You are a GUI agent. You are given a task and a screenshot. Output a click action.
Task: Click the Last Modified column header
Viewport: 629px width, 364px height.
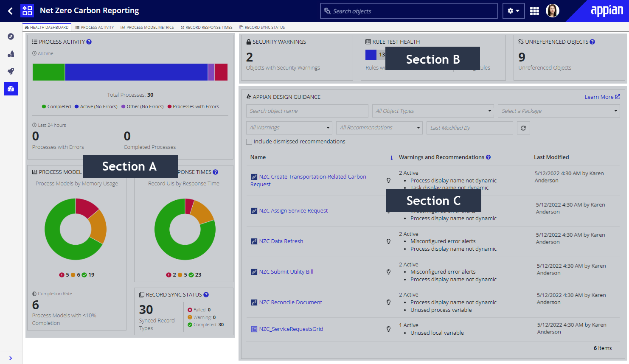[551, 157]
